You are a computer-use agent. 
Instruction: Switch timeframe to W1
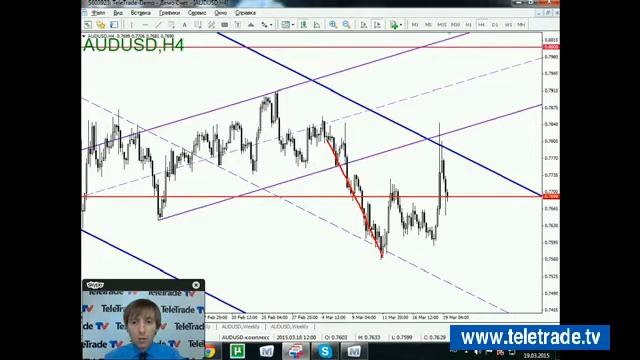(x=508, y=25)
